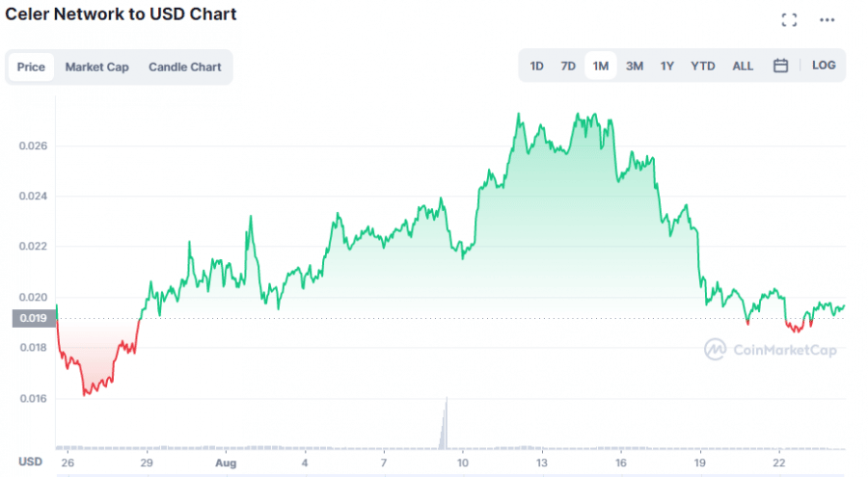Click the 0.018 y-axis value

(33, 348)
